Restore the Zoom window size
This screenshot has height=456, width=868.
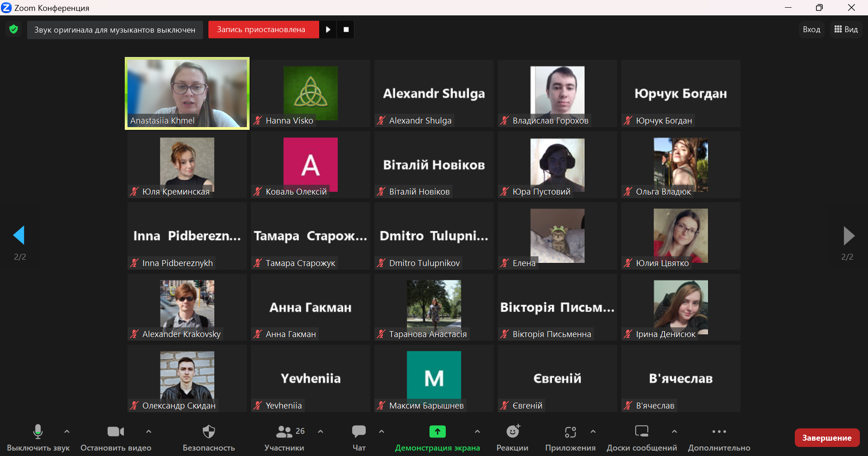tap(819, 8)
